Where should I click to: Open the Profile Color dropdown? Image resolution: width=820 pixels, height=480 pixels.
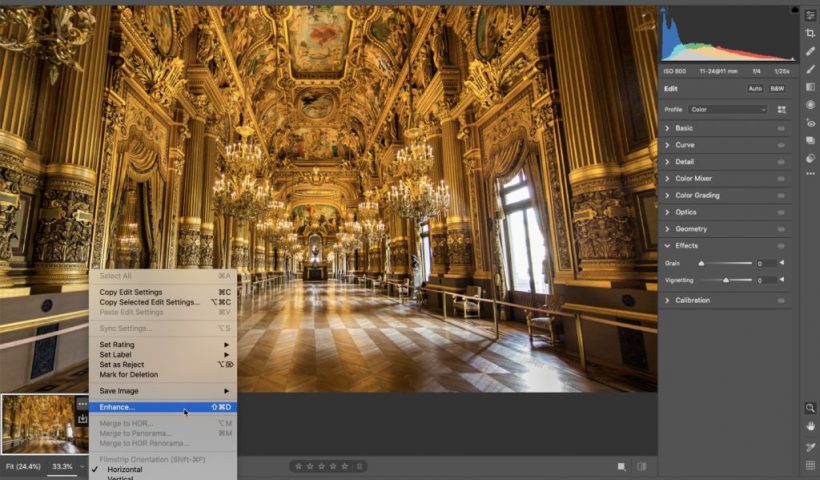coord(728,109)
